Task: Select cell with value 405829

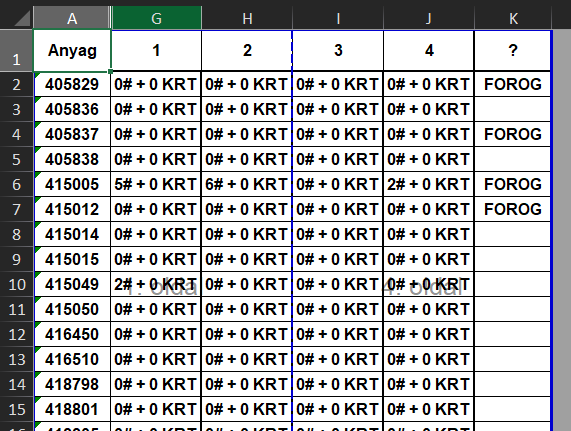Action: (72, 84)
